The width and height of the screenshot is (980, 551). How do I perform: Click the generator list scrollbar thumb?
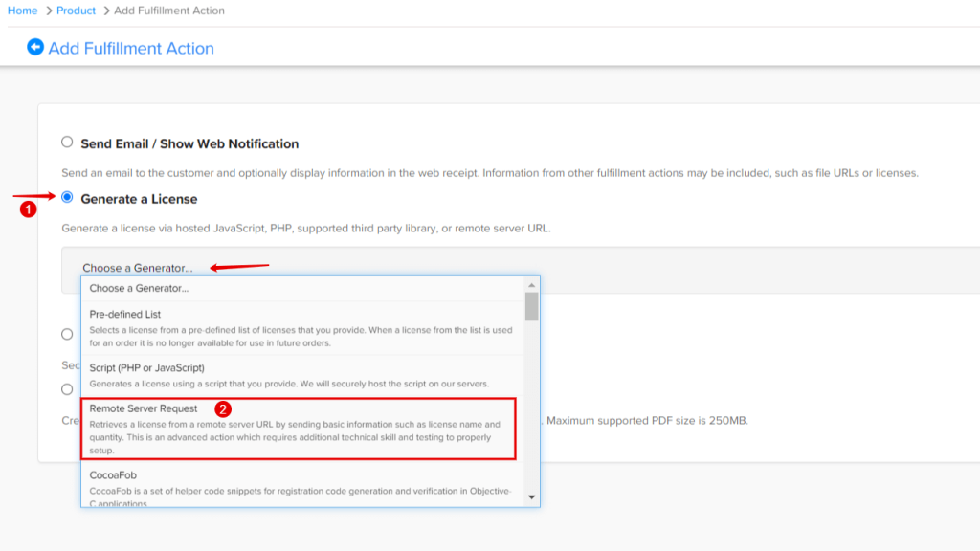tap(531, 306)
